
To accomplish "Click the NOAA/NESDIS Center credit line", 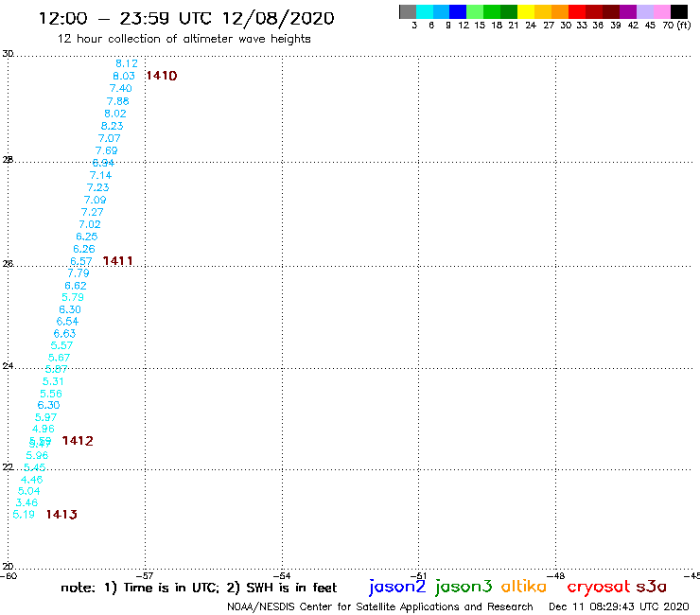I will click(380, 607).
